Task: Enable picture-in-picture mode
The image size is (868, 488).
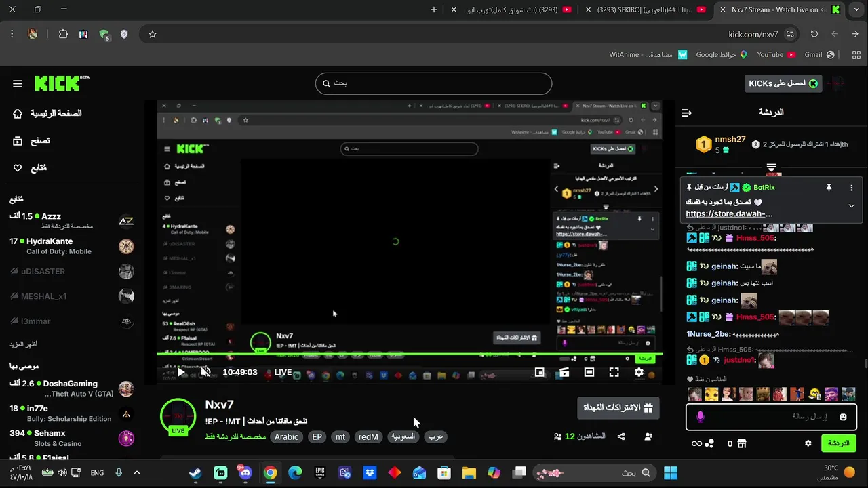Action: 540,372
